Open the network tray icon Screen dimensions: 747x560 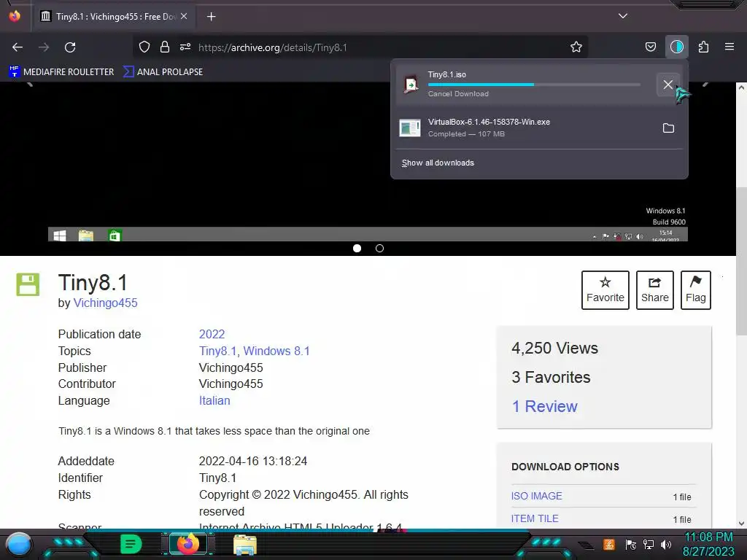(x=649, y=544)
